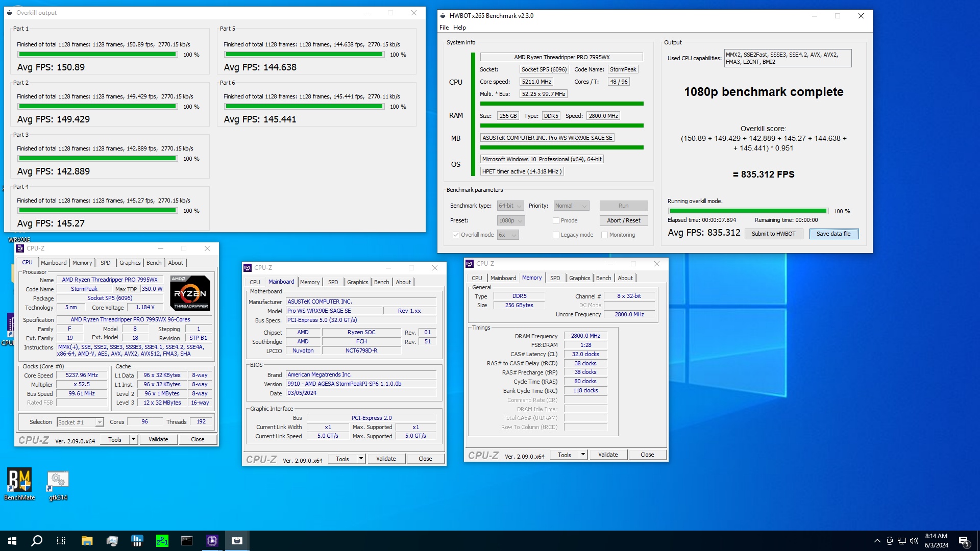Open the Overkill 6x multiplier dropdown
Image resolution: width=980 pixels, height=551 pixels.
[x=508, y=235]
